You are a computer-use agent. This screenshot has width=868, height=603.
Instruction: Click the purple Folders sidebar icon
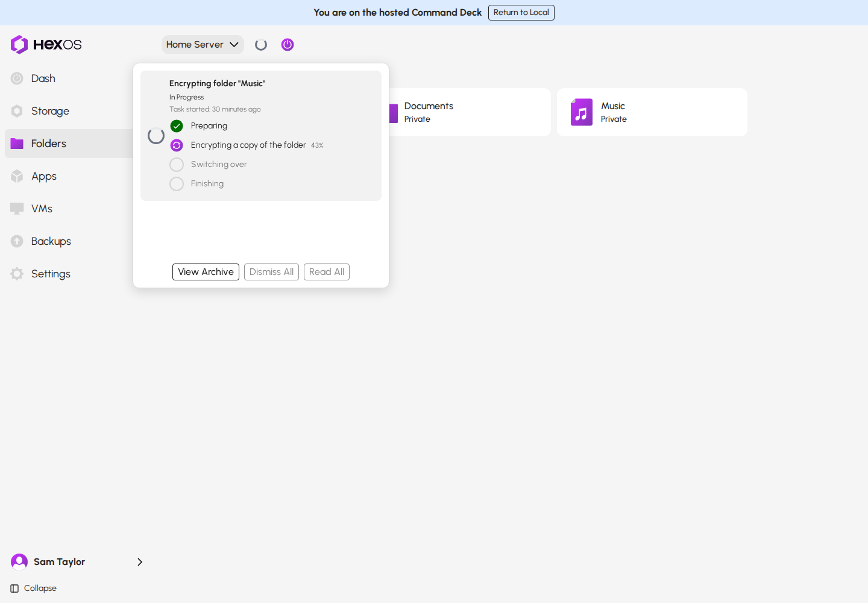pyautogui.click(x=17, y=144)
